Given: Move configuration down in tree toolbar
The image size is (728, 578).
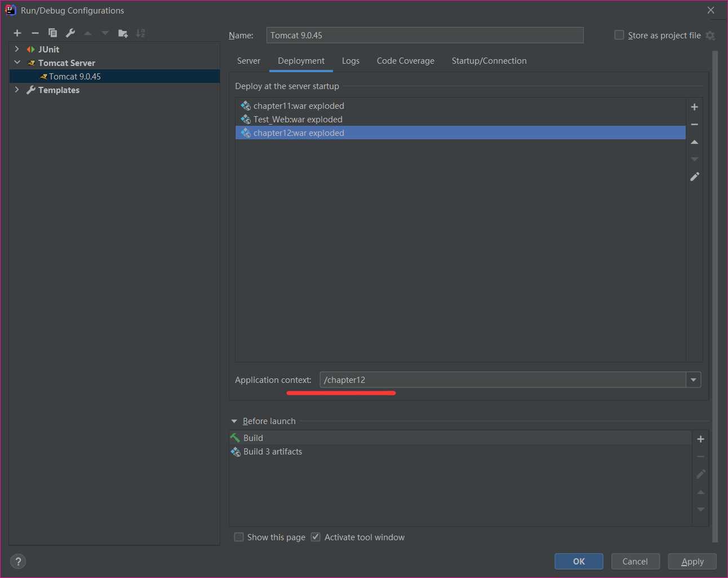Looking at the screenshot, I should coord(105,33).
